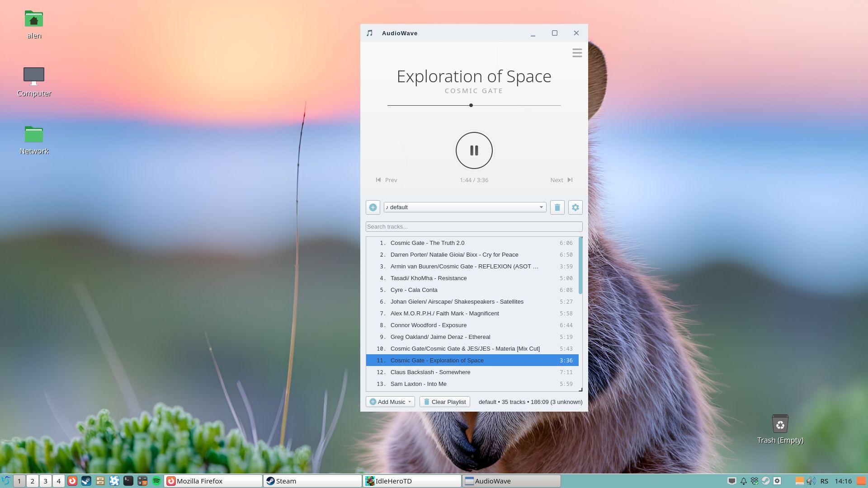Open the terminal launcher in taskbar
This screenshot has height=488, width=868.
click(128, 481)
